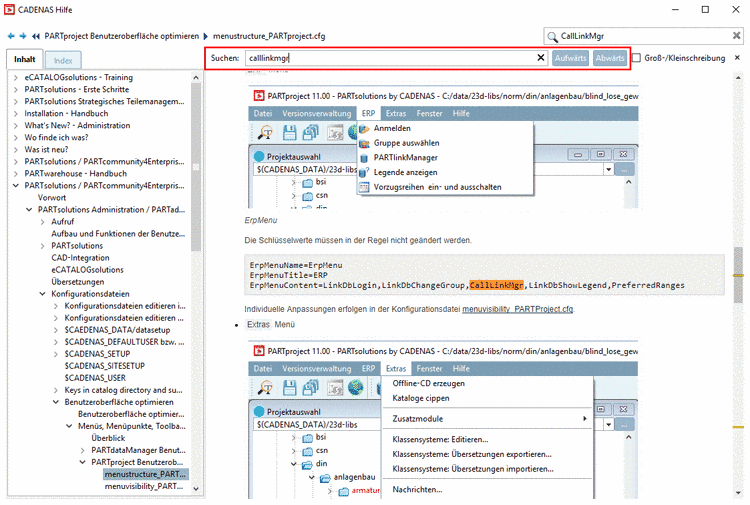The height and width of the screenshot is (505, 750).
Task: Open menuvisibility_PARTProject.cfg link
Action: (518, 309)
